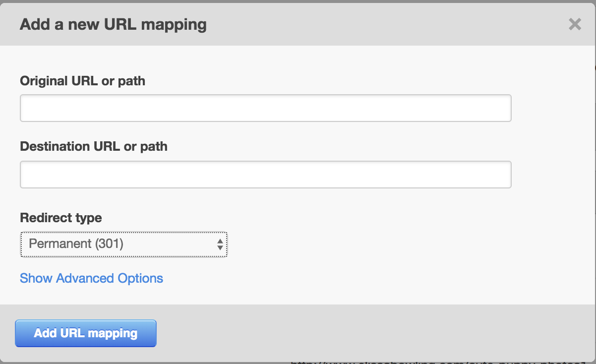
Task: Open the Redirect type dropdown
Action: point(123,244)
